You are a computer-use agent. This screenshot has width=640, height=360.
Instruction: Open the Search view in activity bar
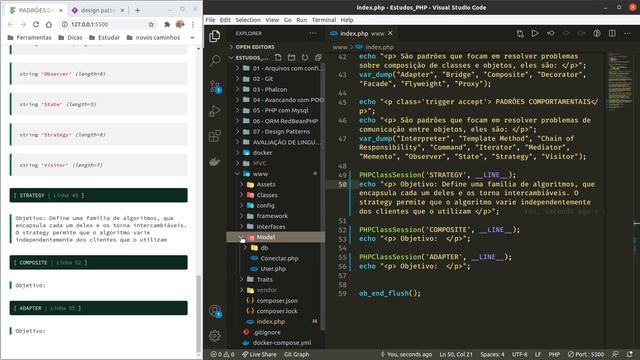click(x=215, y=61)
